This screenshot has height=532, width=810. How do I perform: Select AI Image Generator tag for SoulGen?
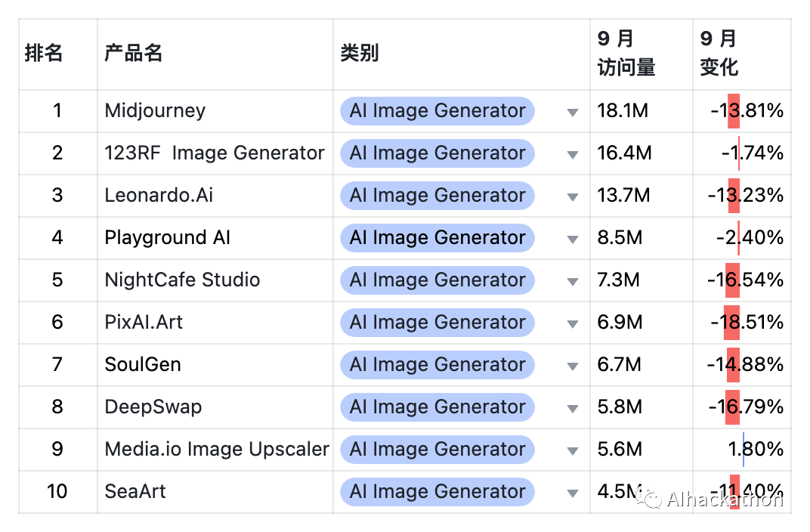click(437, 365)
